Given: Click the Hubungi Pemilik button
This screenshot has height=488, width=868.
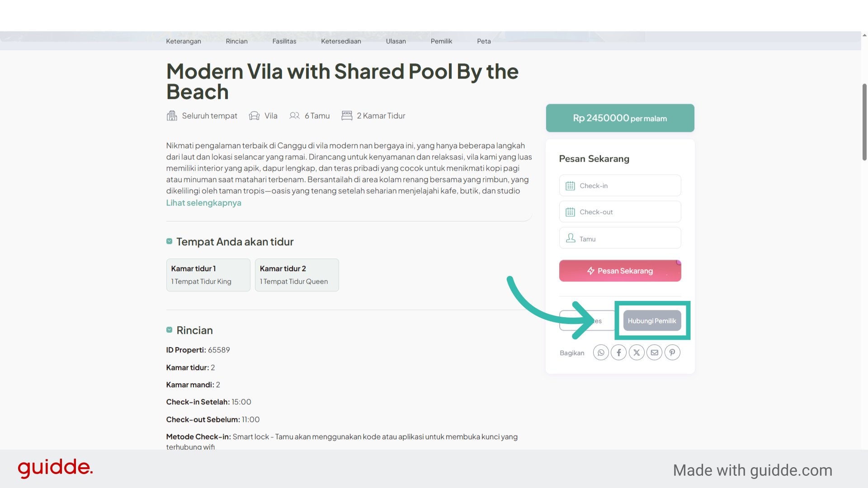Looking at the screenshot, I should 652,321.
